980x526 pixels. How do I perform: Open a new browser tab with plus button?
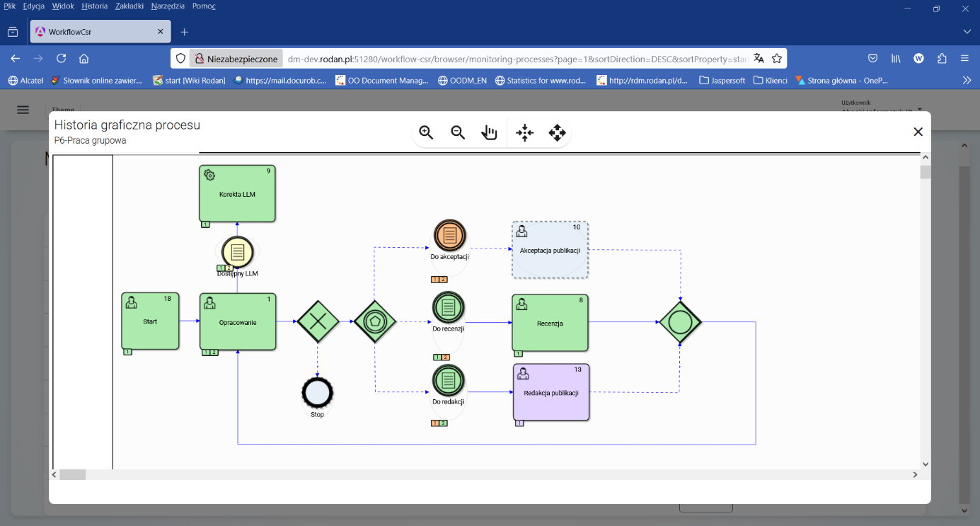coord(184,31)
